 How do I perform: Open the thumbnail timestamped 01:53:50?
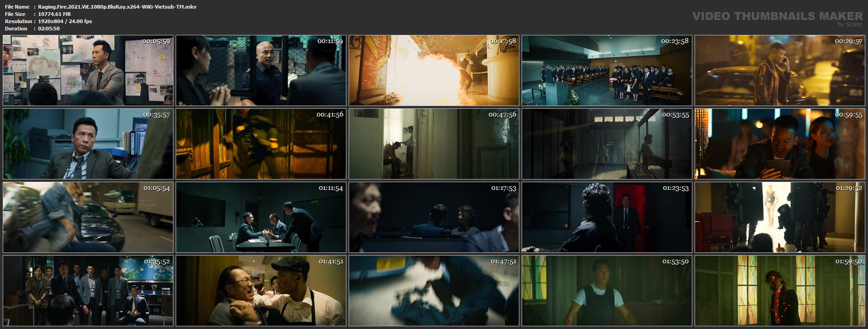point(607,290)
